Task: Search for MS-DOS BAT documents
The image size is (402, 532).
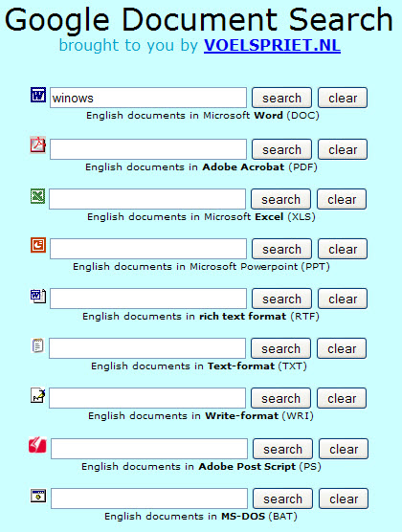Action: tap(282, 499)
